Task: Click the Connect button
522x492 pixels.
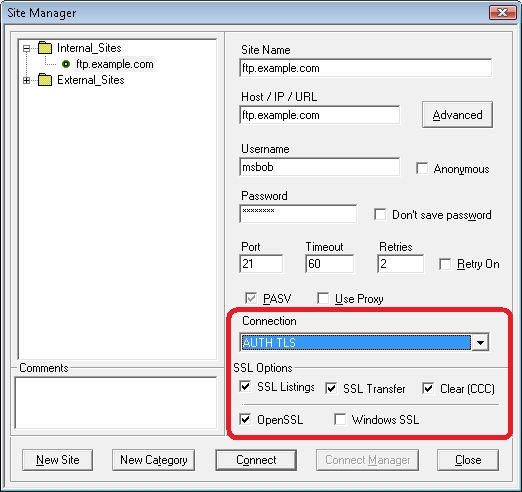Action: tap(256, 460)
